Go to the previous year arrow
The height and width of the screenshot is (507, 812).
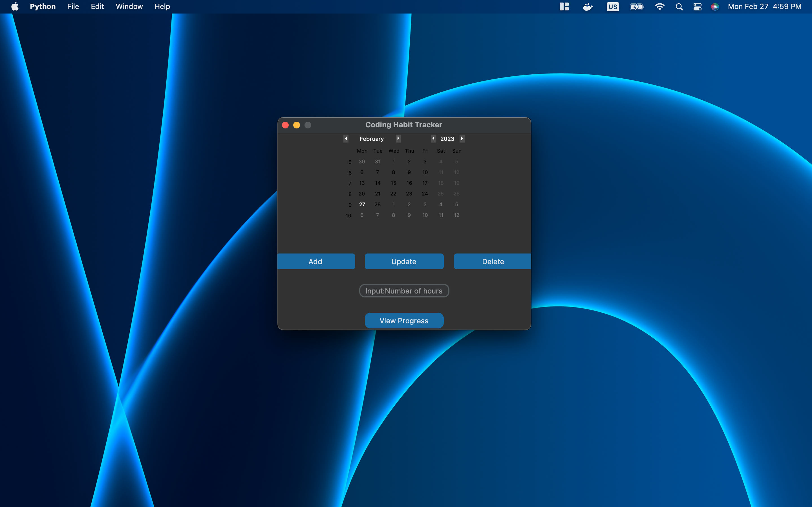(x=433, y=139)
